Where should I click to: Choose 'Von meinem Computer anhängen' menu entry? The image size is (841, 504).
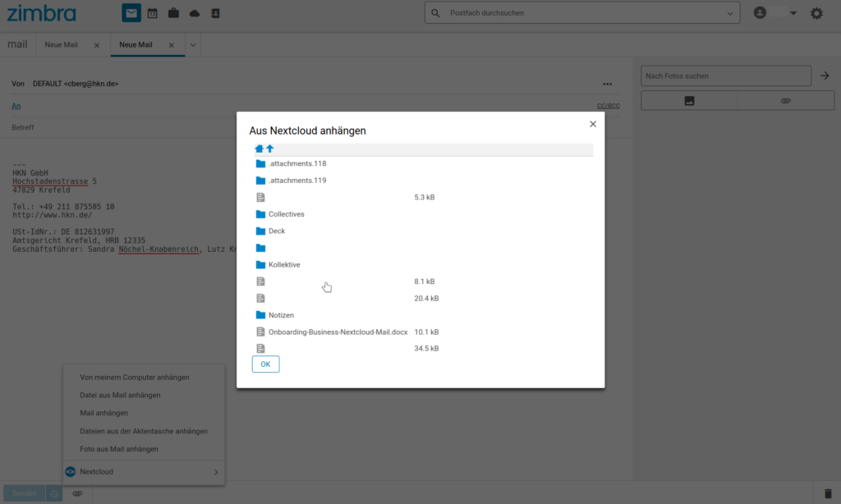(x=135, y=378)
